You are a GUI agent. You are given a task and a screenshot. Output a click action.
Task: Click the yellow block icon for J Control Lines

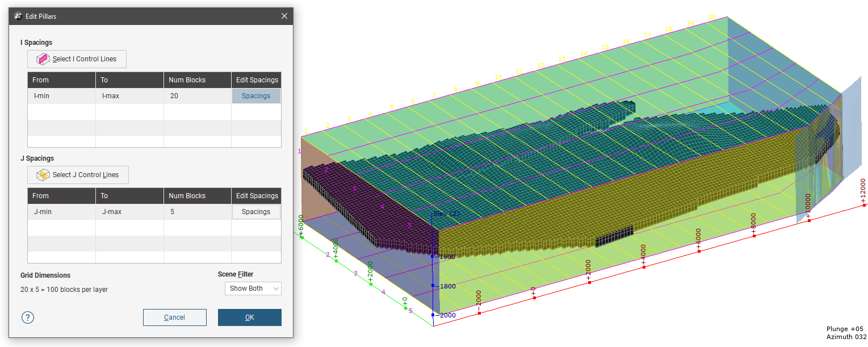[43, 175]
